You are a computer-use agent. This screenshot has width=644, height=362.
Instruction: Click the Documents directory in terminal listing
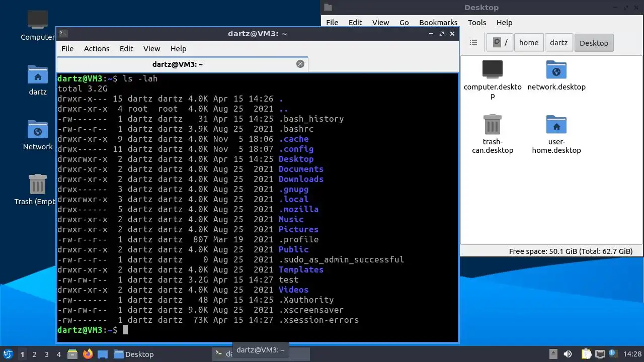301,169
